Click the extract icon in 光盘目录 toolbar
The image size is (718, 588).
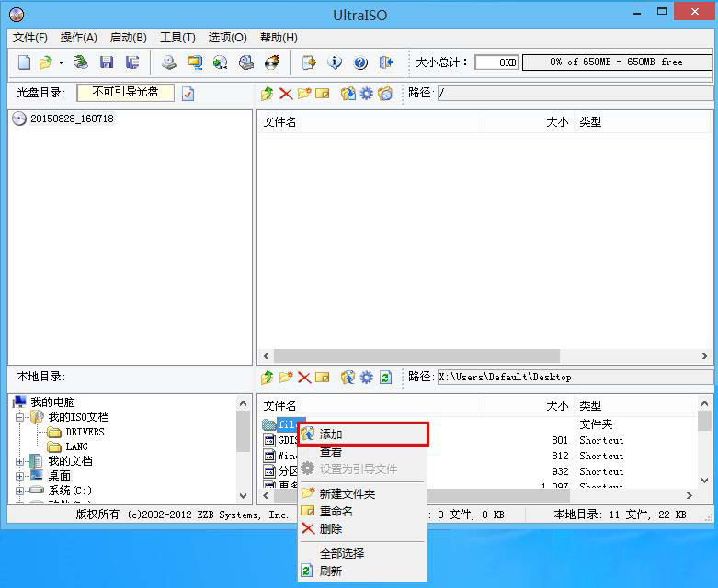[348, 94]
